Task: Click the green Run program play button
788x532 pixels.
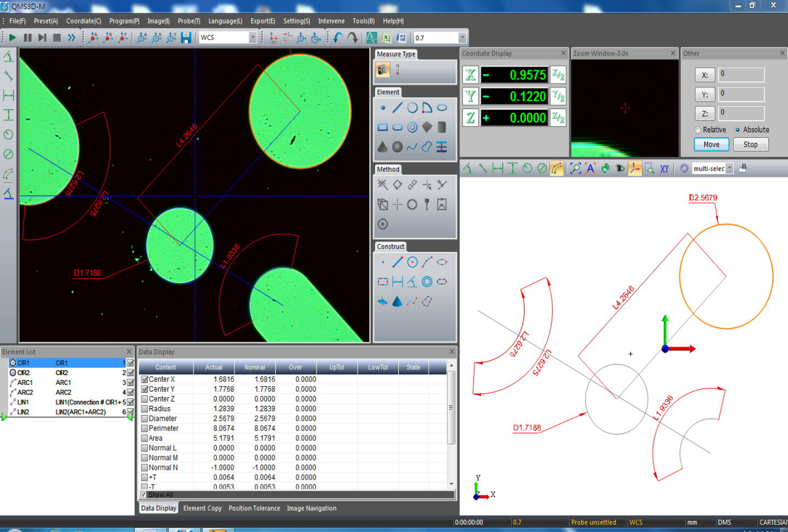Action: click(x=12, y=38)
